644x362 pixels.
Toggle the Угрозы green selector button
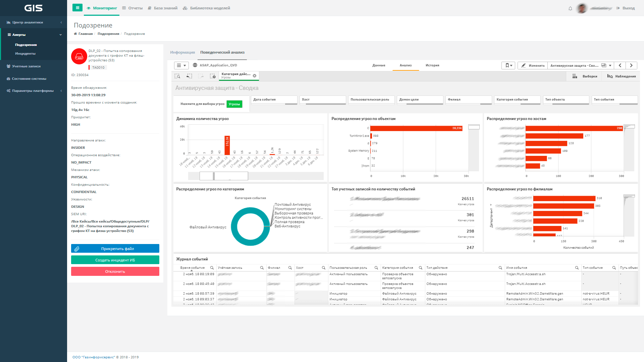pyautogui.click(x=234, y=104)
